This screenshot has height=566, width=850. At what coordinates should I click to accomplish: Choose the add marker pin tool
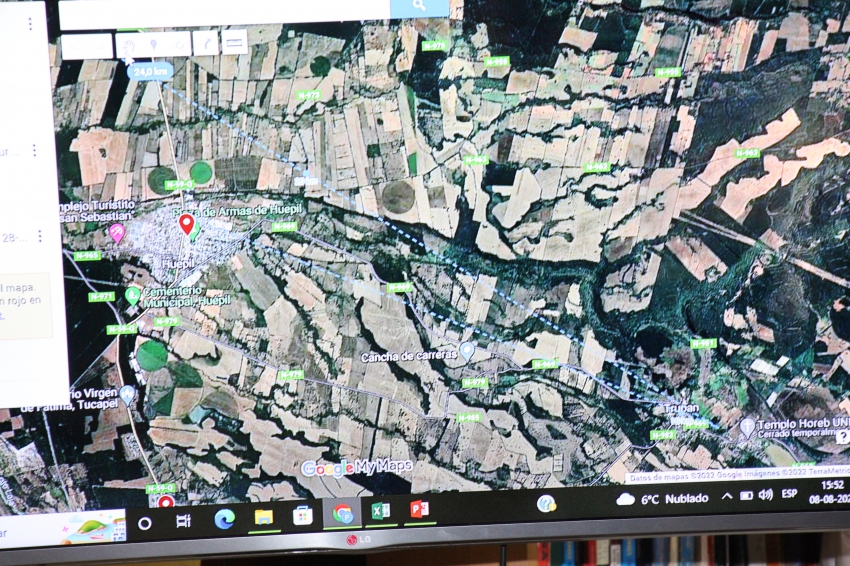pos(153,45)
